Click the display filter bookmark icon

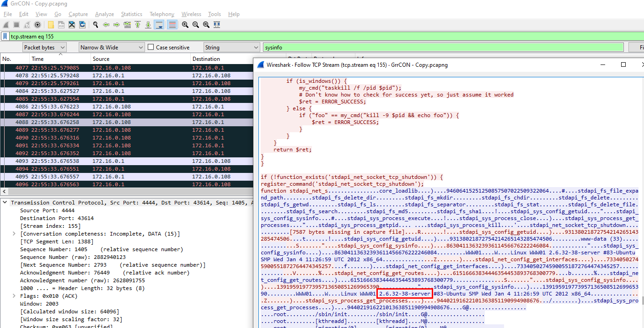pyautogui.click(x=5, y=36)
